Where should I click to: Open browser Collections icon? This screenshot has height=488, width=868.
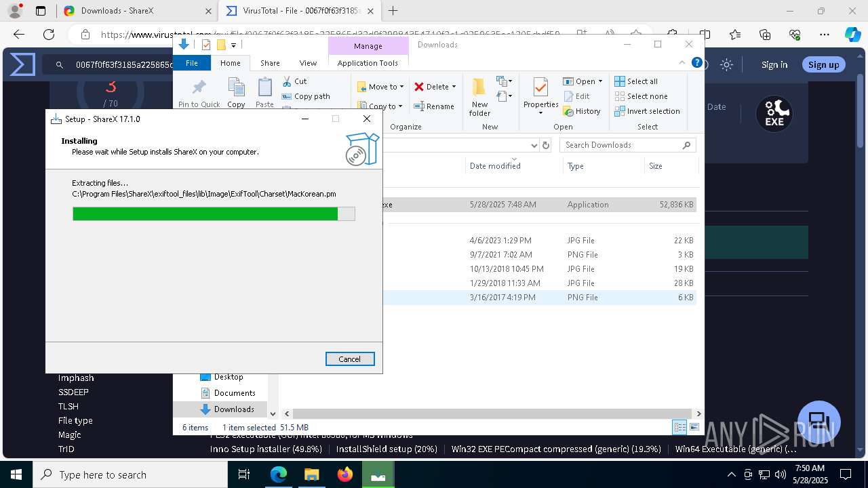tap(765, 35)
